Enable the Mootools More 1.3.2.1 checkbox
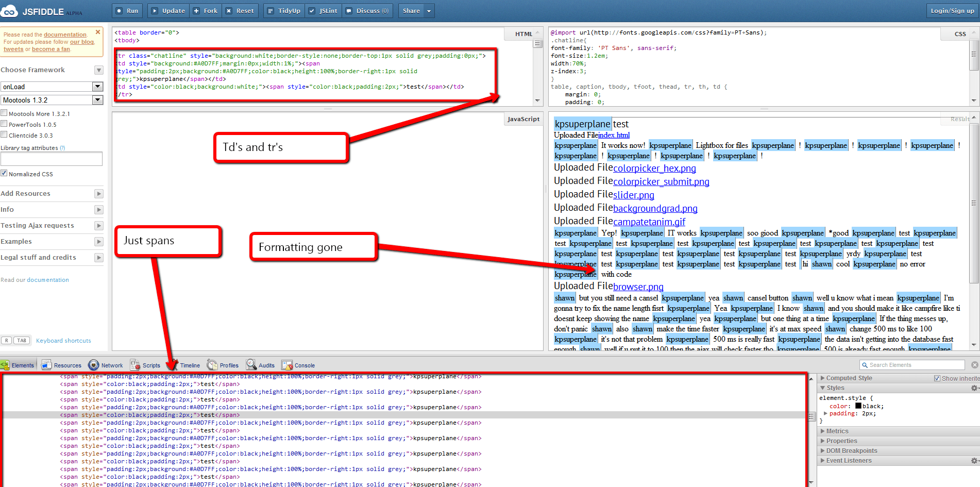 [x=4, y=113]
